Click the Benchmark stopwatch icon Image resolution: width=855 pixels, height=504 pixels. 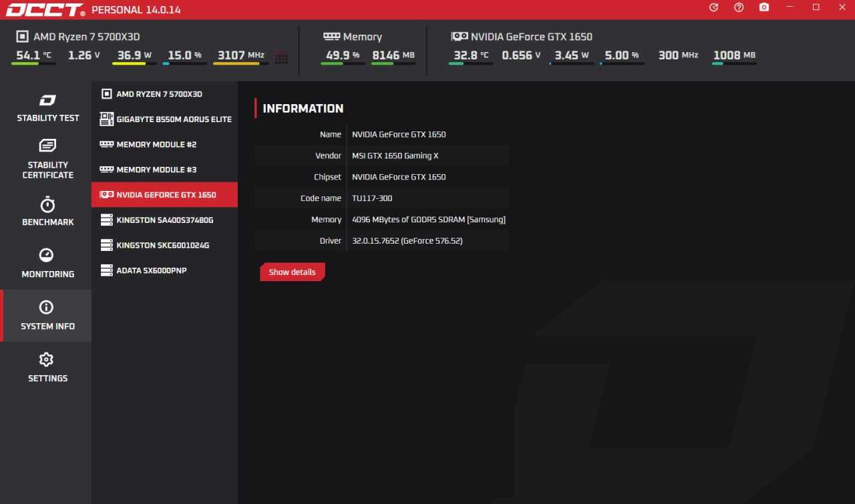(47, 204)
